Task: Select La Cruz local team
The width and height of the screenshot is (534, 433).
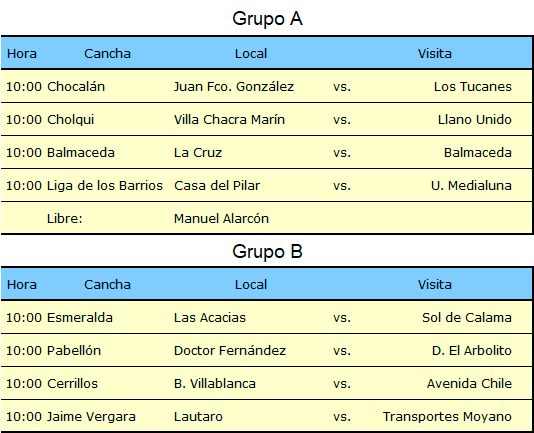Action: pos(198,153)
